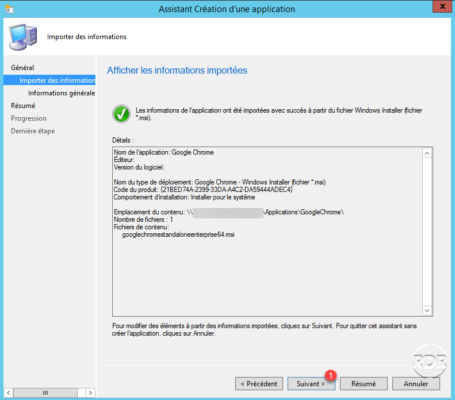Click the 'Nom de l'application: Google Chrome' line
The width and height of the screenshot is (455, 400).
(x=164, y=152)
